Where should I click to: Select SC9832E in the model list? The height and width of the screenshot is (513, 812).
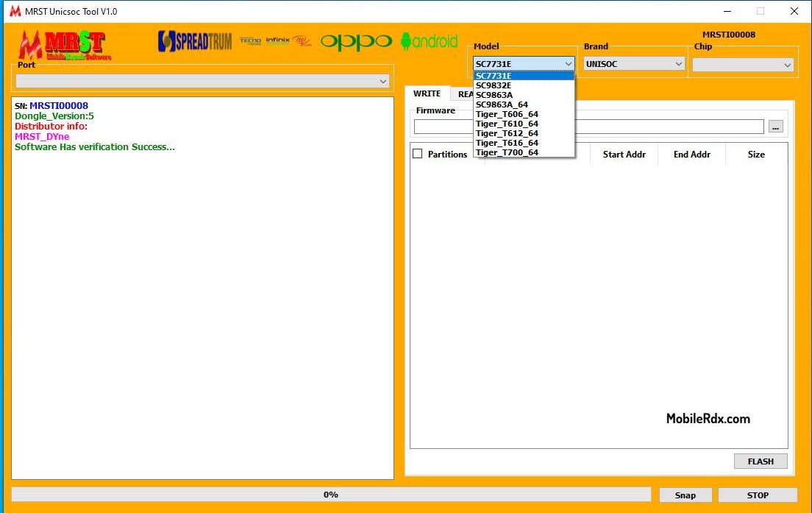524,85
